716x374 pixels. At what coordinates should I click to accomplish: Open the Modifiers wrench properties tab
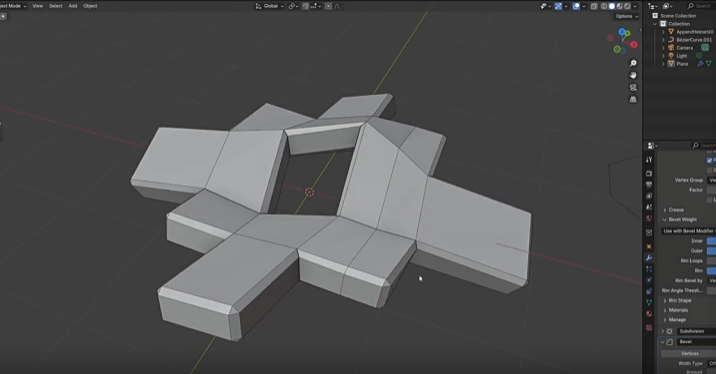649,258
